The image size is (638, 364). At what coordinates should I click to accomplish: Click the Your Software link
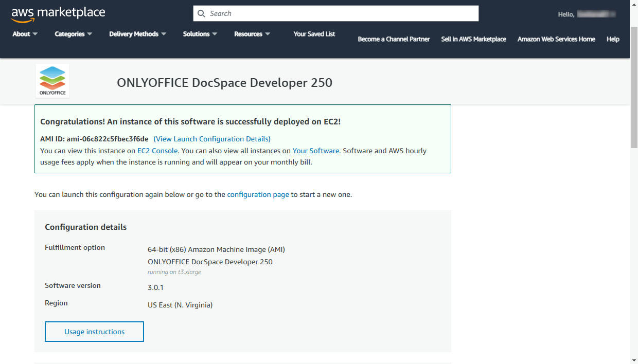point(315,151)
